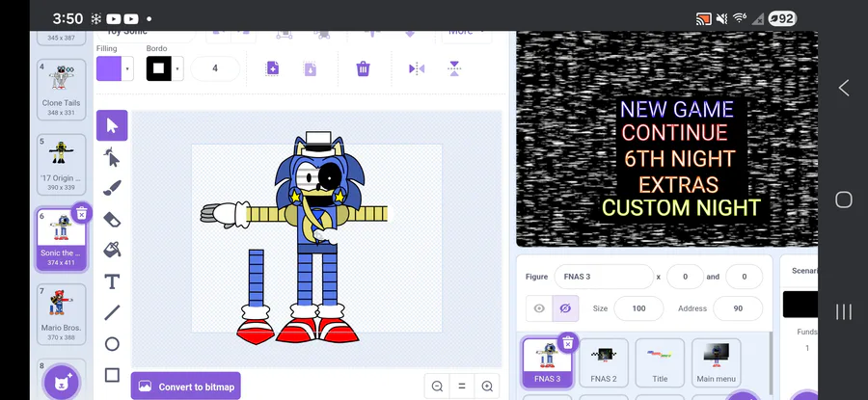Image resolution: width=868 pixels, height=400 pixels.
Task: Tap the battery indicator showing 92
Action: (x=781, y=19)
